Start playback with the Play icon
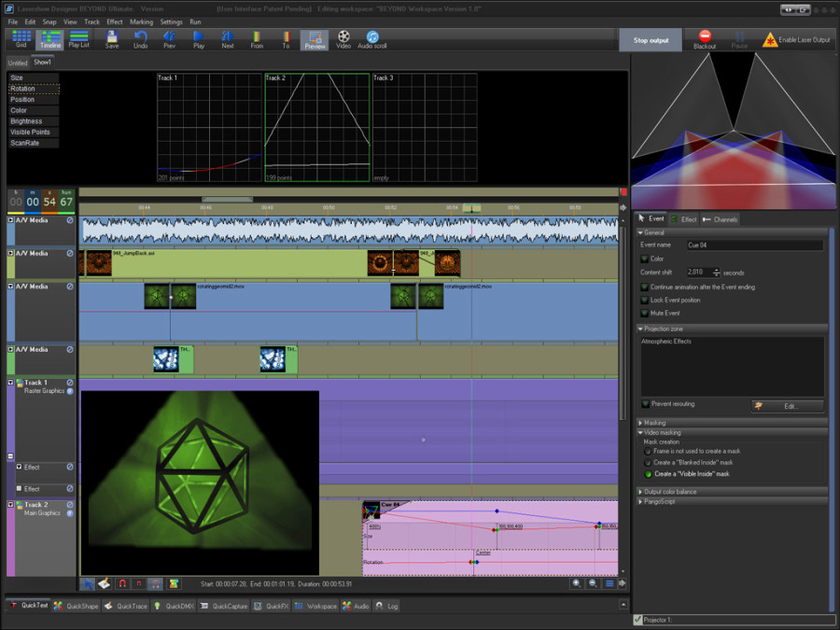840x630 pixels. point(199,38)
